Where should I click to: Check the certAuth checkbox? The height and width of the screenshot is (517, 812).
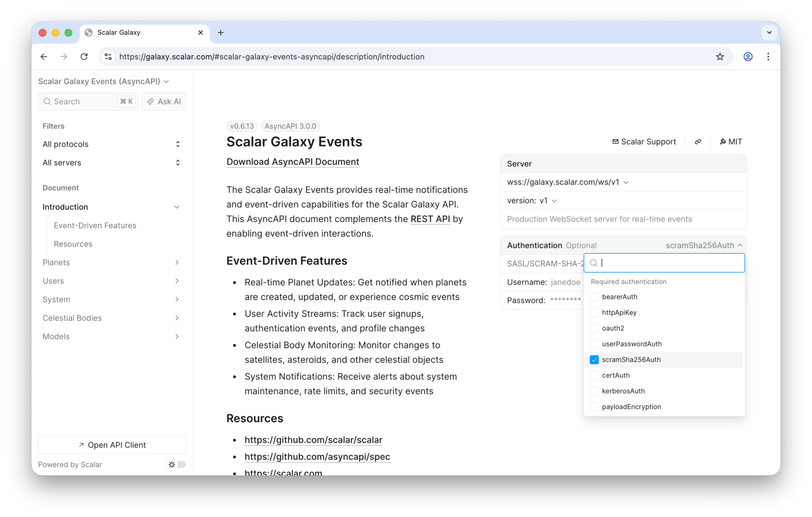(x=594, y=376)
